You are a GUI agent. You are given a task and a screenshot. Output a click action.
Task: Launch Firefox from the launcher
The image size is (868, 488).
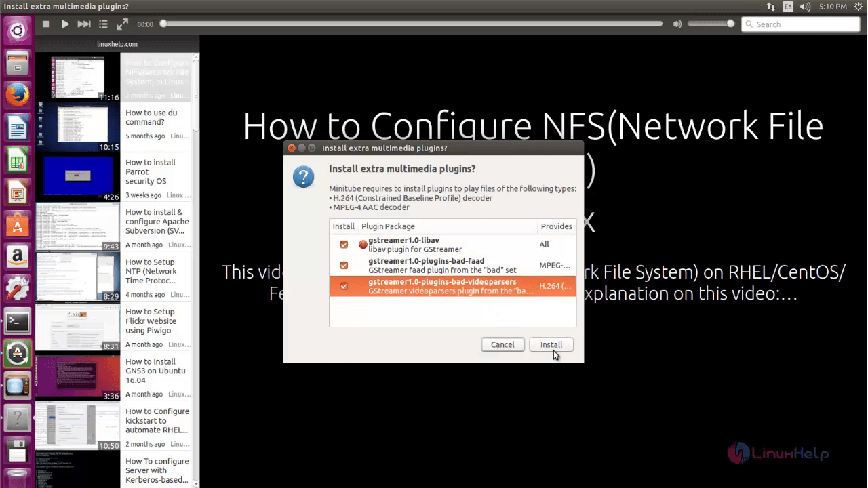(18, 96)
